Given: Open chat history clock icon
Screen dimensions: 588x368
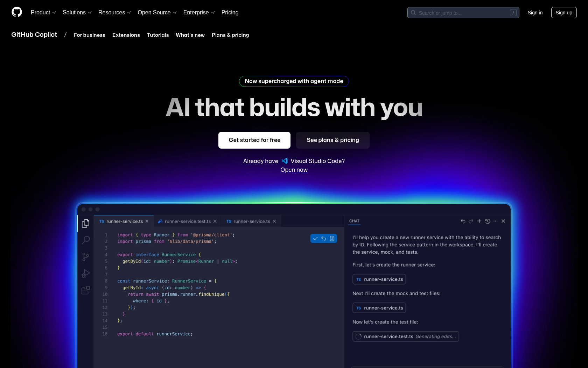Looking at the screenshot, I should [x=488, y=221].
